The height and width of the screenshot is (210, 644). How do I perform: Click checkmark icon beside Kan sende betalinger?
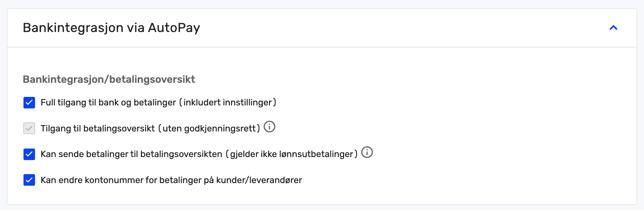click(29, 154)
